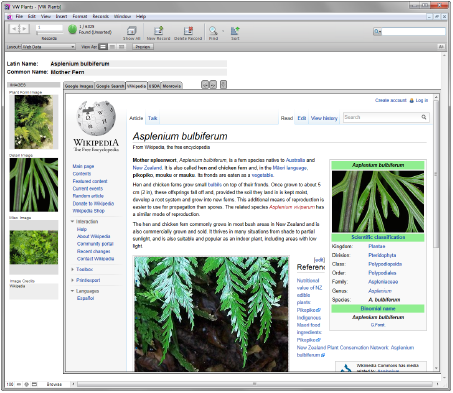Open the Browse mode popup in status bar

[54, 384]
